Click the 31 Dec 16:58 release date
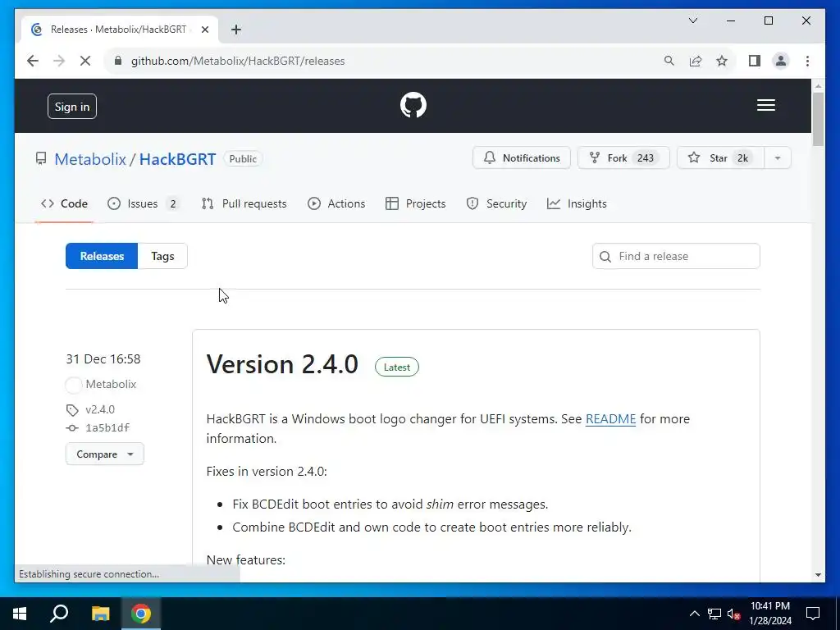 (103, 359)
